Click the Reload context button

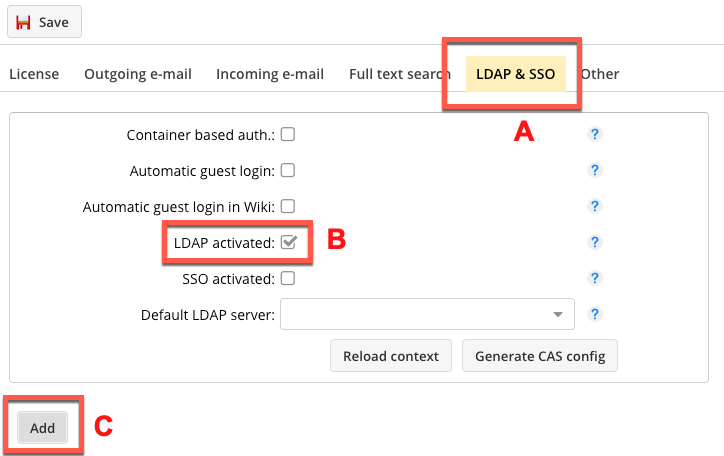tap(391, 356)
